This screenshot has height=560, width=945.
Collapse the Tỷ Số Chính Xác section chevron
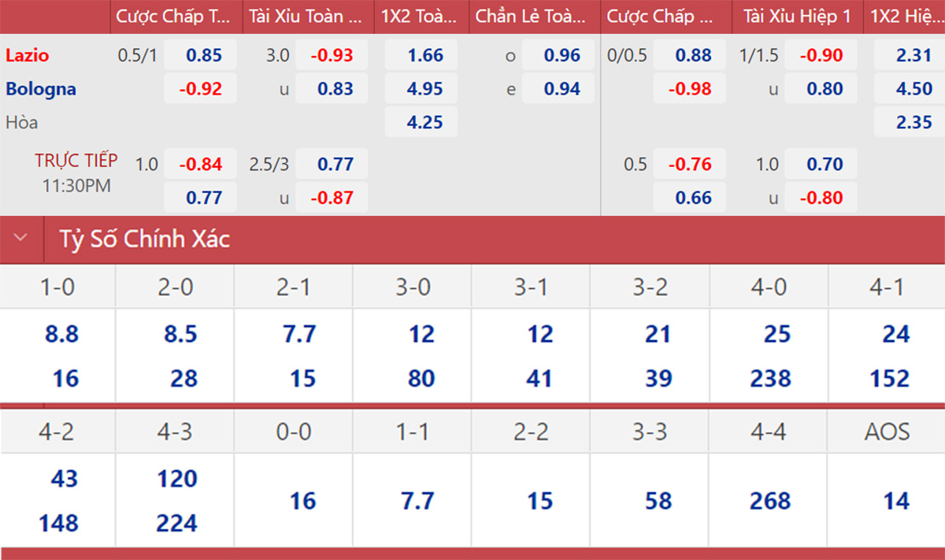click(x=21, y=238)
